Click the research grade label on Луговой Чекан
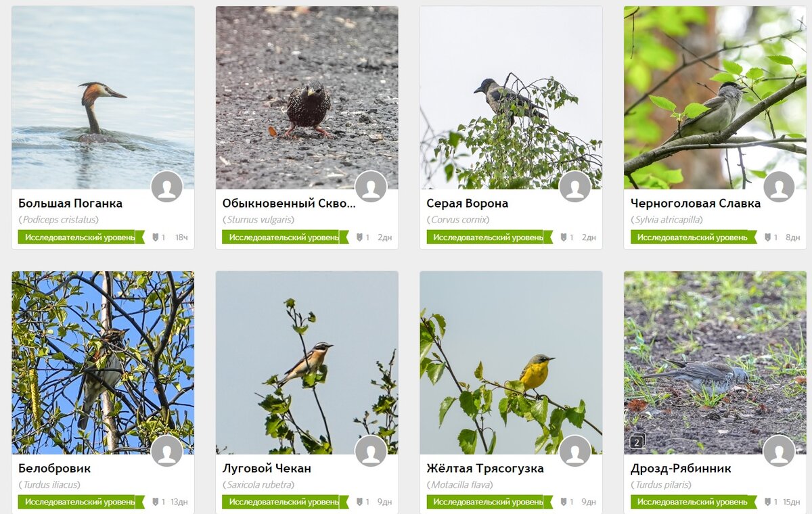The height and width of the screenshot is (514, 812). (x=286, y=502)
